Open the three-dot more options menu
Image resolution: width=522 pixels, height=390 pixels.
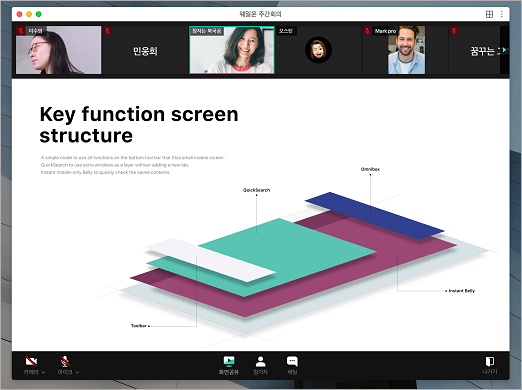coord(502,14)
